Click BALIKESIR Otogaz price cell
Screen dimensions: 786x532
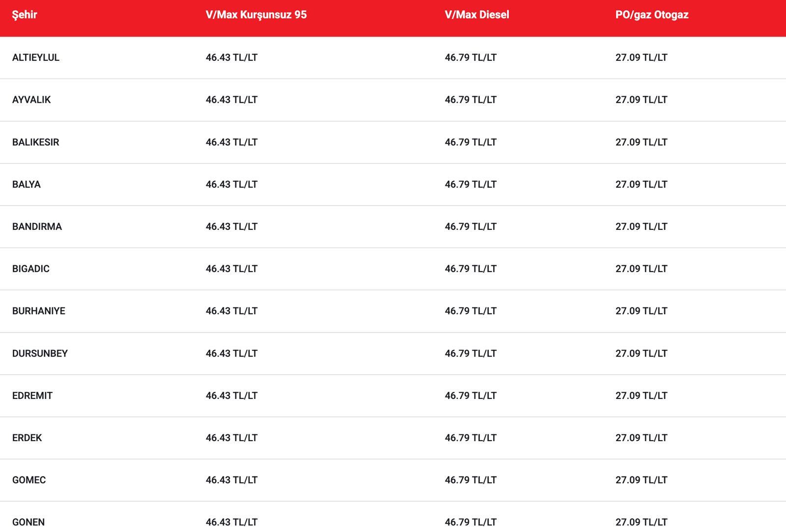tap(641, 142)
